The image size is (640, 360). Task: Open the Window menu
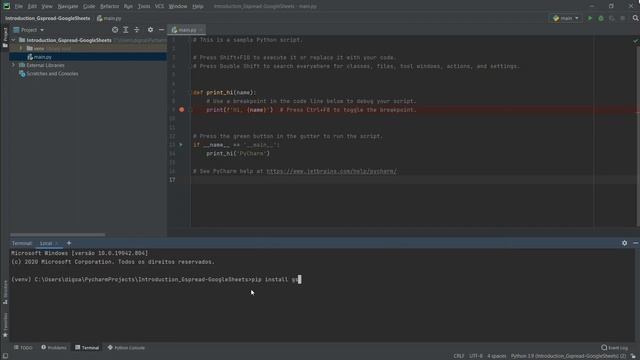click(x=178, y=7)
